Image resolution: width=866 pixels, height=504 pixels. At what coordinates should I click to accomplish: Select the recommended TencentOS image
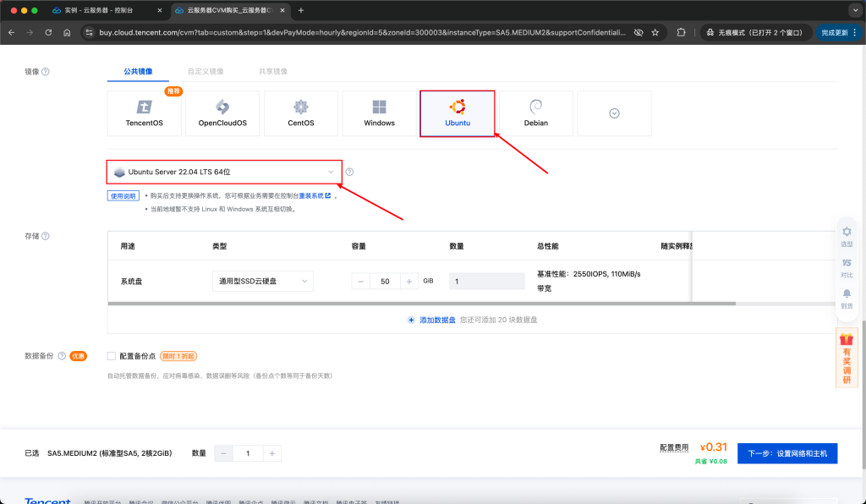pos(144,112)
